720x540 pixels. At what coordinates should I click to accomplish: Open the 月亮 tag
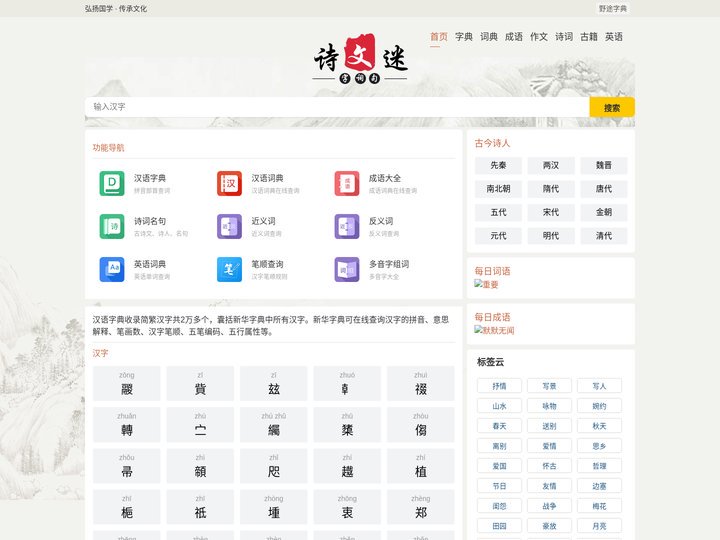[x=599, y=526]
